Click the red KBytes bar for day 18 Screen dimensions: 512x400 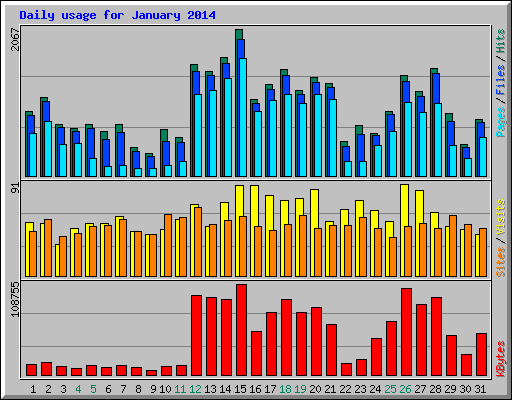point(286,337)
